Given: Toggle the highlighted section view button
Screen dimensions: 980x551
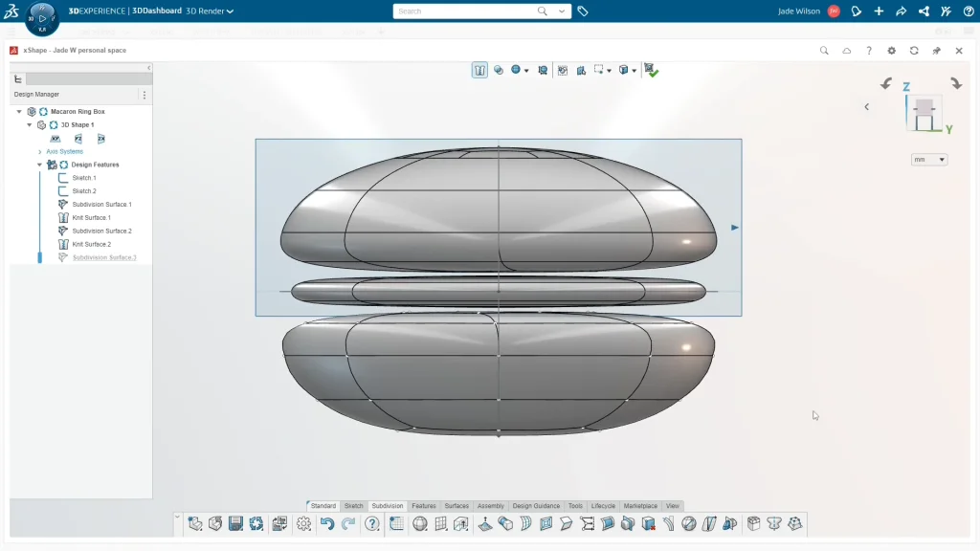Looking at the screenshot, I should coord(479,70).
